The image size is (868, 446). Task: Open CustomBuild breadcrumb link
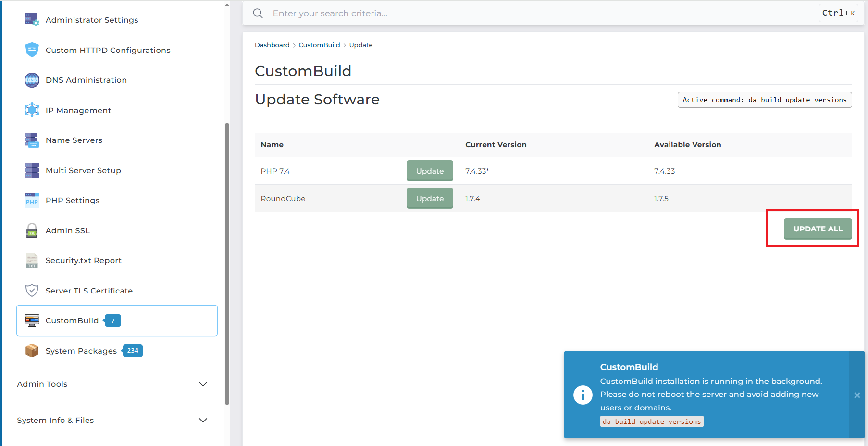pos(319,45)
